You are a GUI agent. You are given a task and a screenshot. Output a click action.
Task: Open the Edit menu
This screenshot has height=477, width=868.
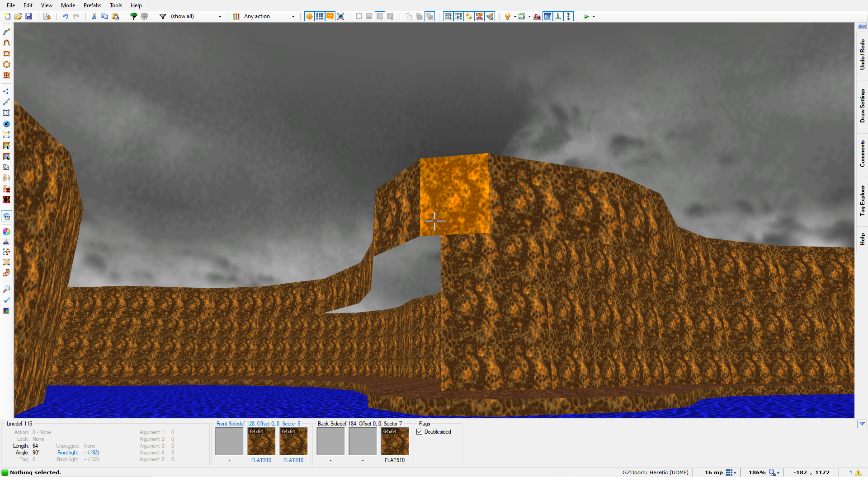click(x=28, y=5)
